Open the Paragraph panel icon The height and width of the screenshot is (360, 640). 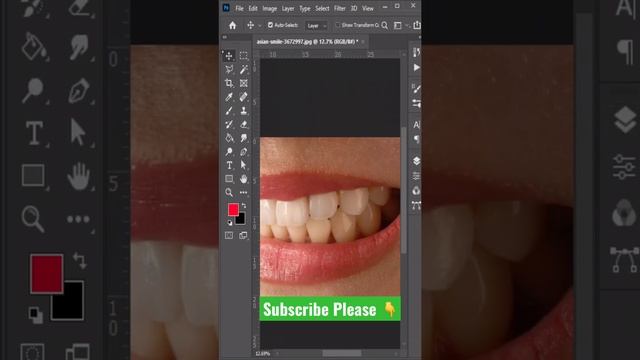(416, 139)
